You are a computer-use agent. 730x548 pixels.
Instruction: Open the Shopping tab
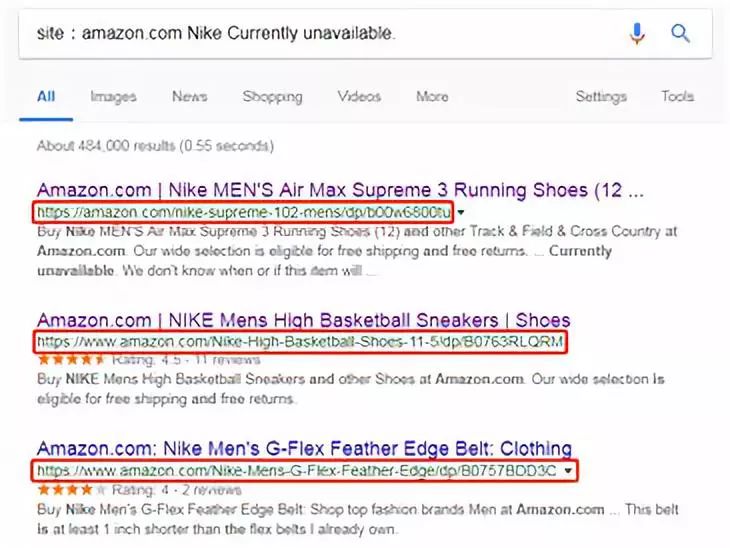pyautogui.click(x=272, y=97)
